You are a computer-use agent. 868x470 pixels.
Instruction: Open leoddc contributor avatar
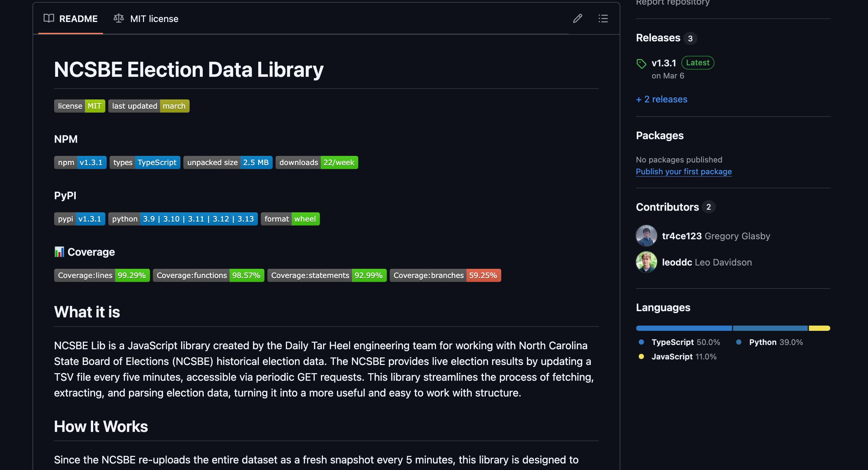646,262
